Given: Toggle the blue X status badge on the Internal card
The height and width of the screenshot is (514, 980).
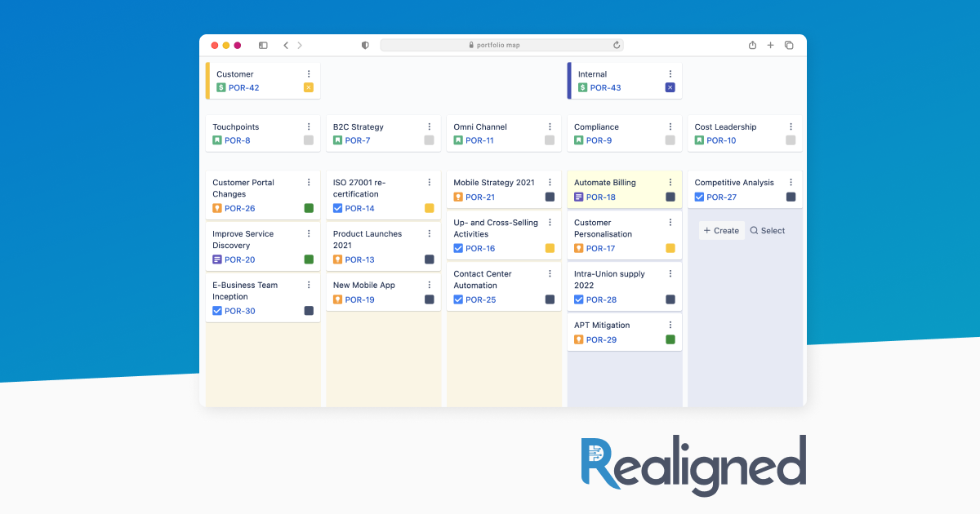Looking at the screenshot, I should click(x=670, y=87).
